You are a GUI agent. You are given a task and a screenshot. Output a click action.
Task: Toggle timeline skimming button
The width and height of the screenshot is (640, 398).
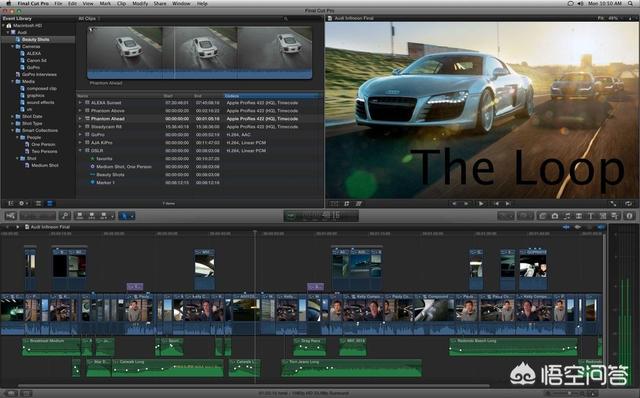point(566,227)
